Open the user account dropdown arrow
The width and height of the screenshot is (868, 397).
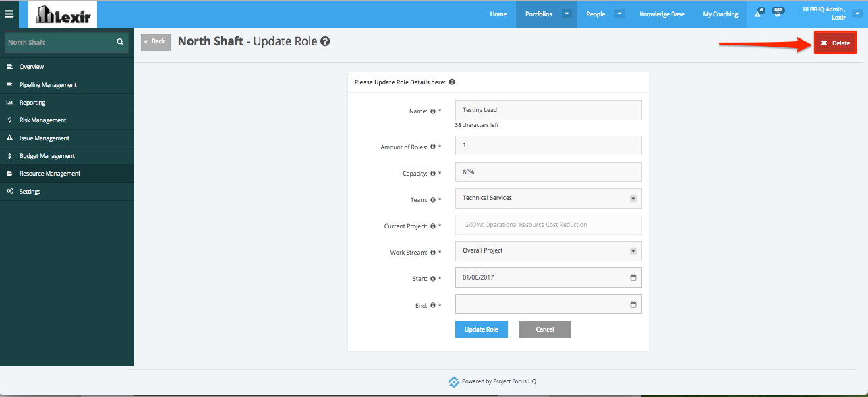coord(857,14)
